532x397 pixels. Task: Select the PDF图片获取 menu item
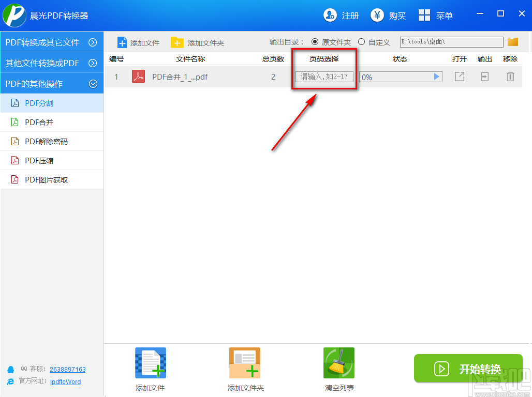click(52, 180)
